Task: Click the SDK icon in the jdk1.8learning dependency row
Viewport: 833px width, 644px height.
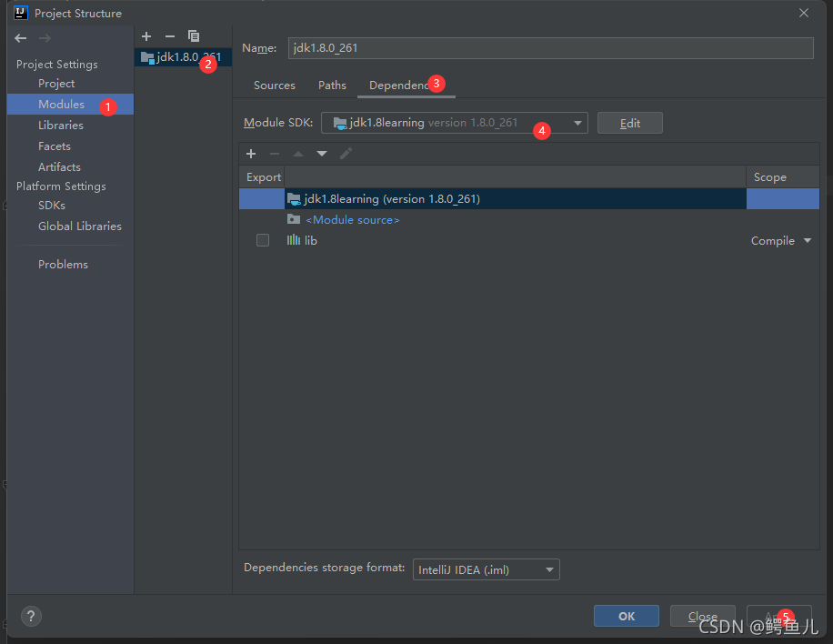Action: pos(294,198)
